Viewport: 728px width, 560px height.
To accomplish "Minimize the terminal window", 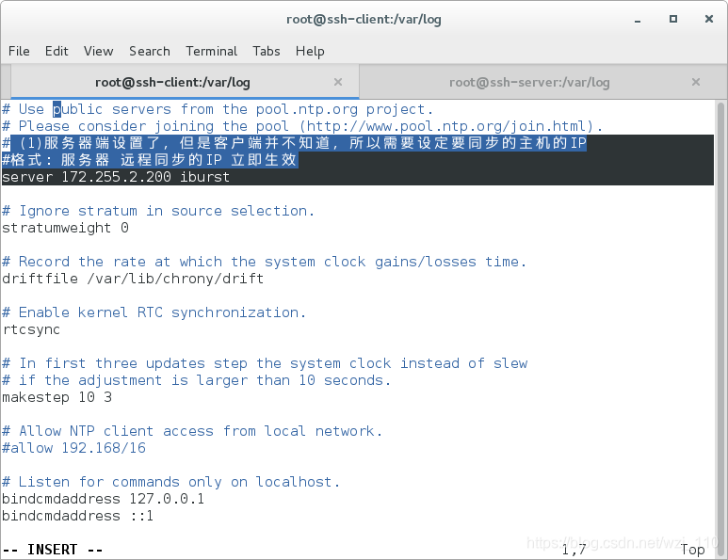I will click(x=638, y=20).
